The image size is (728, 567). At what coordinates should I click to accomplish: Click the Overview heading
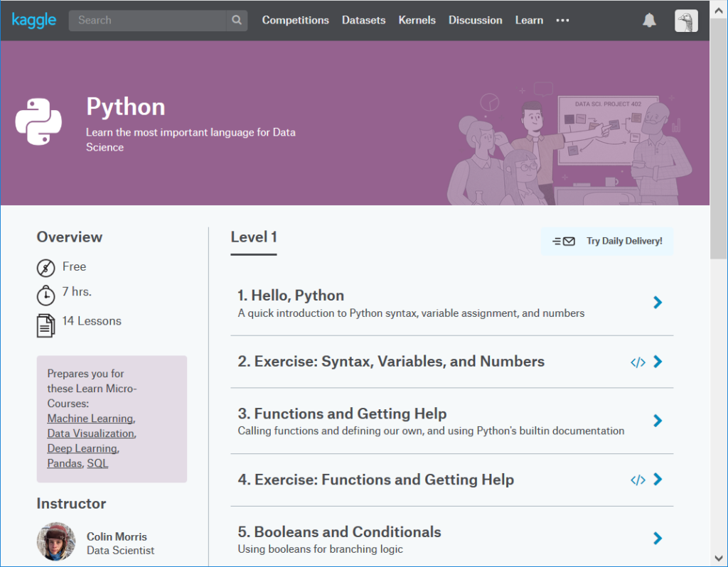pos(69,237)
